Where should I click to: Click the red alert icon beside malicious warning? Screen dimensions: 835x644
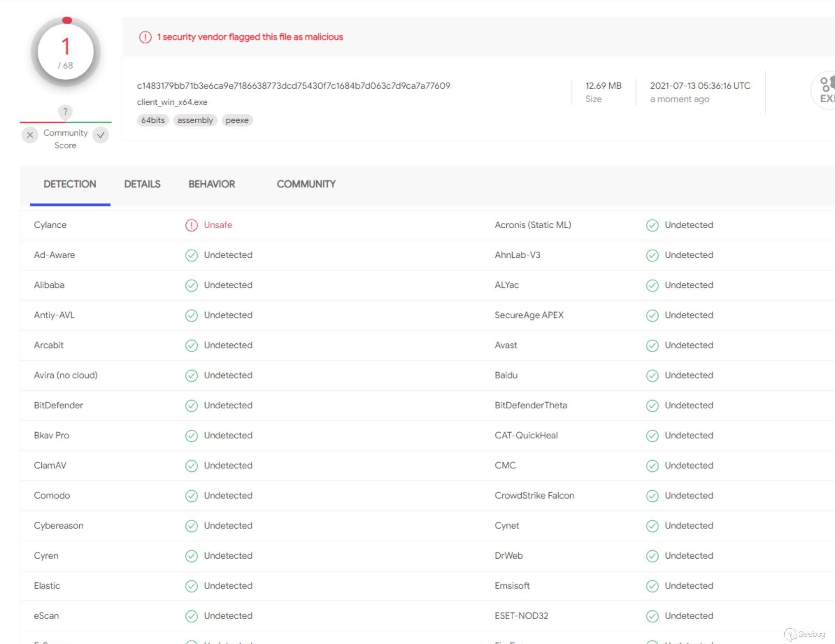click(145, 37)
